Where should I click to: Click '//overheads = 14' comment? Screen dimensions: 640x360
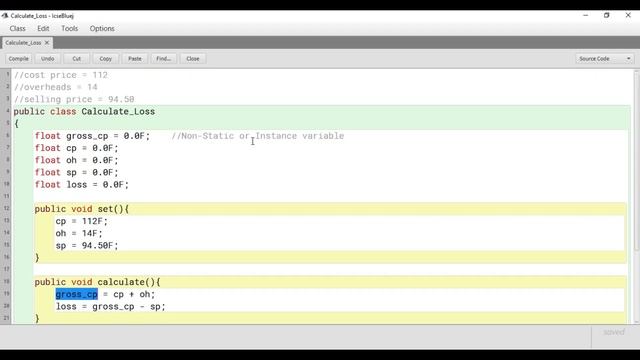(56, 87)
